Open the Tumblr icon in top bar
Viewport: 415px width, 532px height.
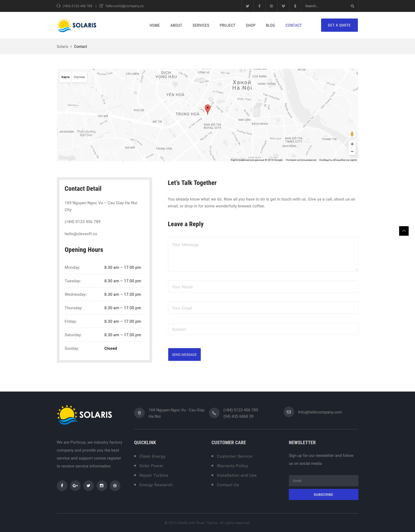click(x=295, y=6)
